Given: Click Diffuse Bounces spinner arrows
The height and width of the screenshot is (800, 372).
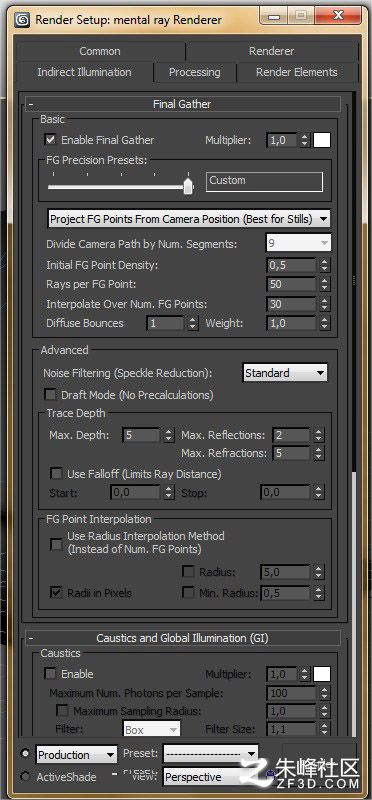Looking at the screenshot, I should (x=192, y=323).
